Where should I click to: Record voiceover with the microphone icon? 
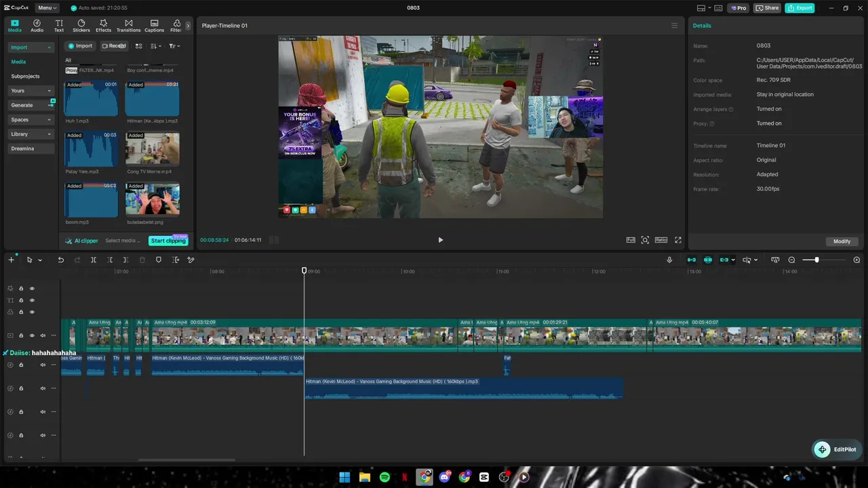click(x=669, y=260)
